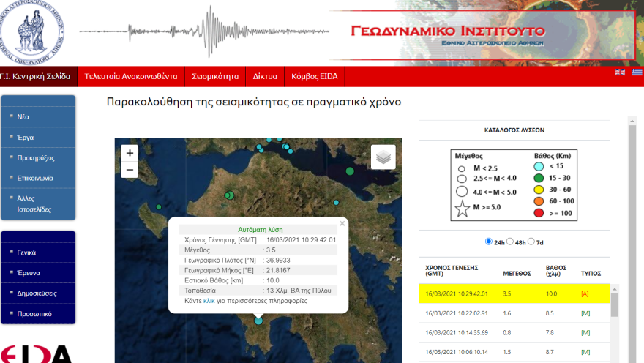Click the ΜΕΓΕΘΟΣ column header
644x363 pixels.
click(x=517, y=274)
